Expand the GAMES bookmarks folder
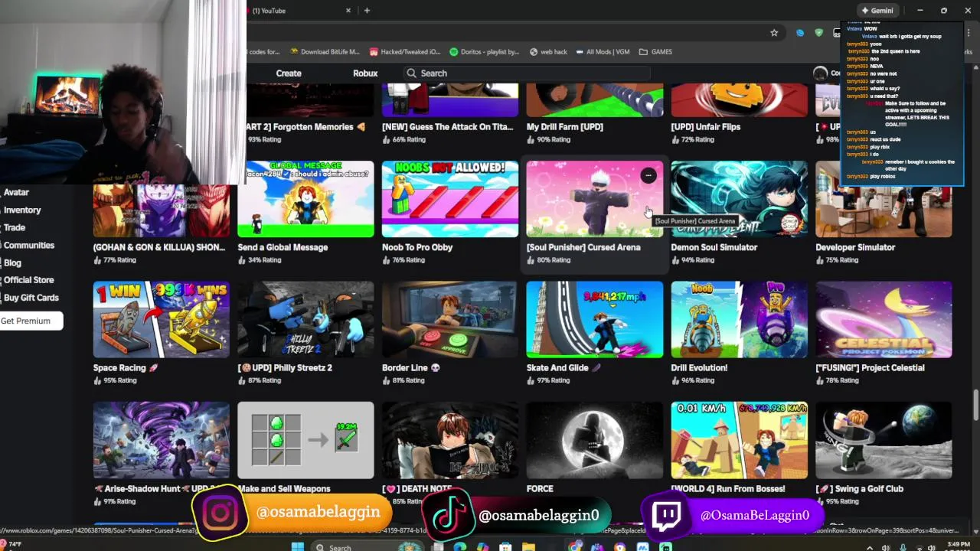Viewport: 980px width, 551px height. [x=655, y=52]
